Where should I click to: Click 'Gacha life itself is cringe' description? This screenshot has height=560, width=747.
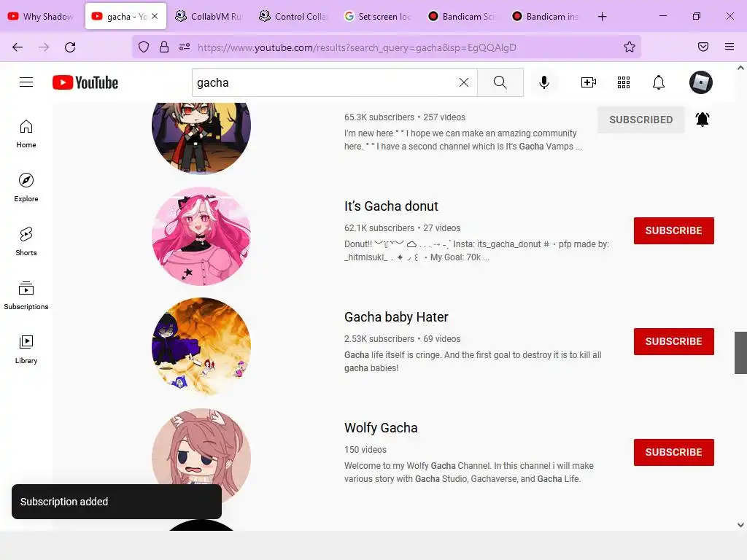click(473, 362)
